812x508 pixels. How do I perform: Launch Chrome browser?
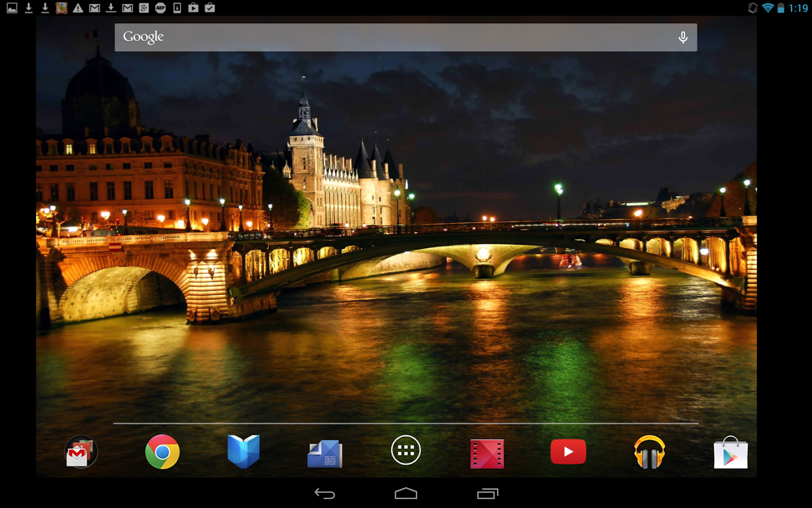(x=162, y=452)
